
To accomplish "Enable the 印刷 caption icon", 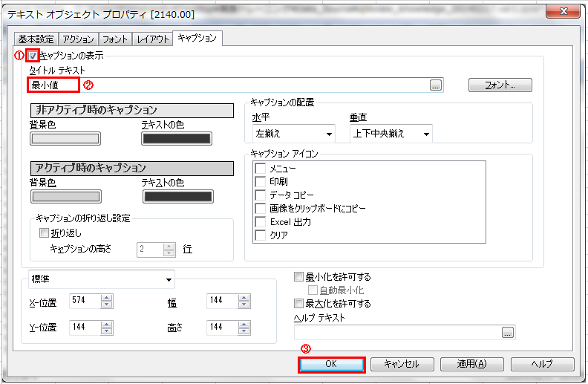I will (x=261, y=181).
